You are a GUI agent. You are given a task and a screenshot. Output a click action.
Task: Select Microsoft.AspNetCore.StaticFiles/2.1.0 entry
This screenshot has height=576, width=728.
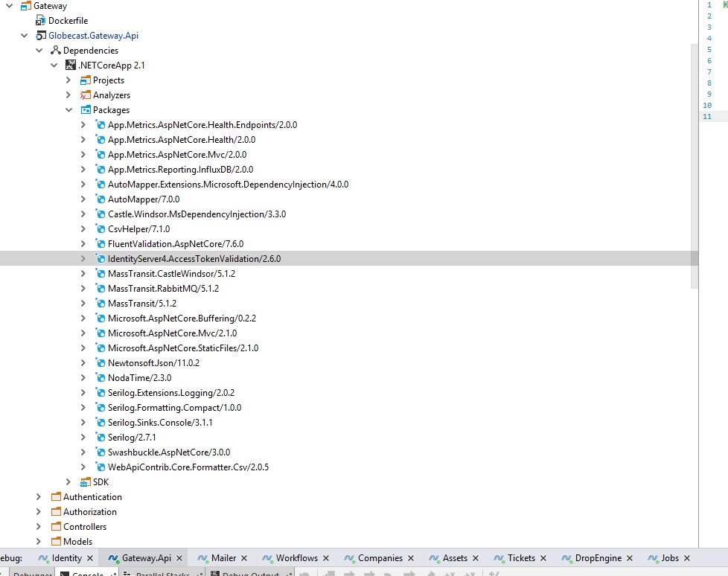pyautogui.click(x=183, y=348)
